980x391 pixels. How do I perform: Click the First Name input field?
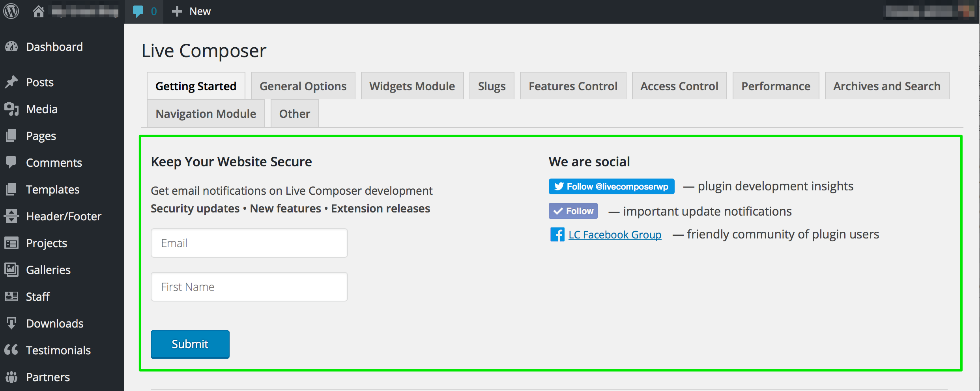click(x=249, y=287)
